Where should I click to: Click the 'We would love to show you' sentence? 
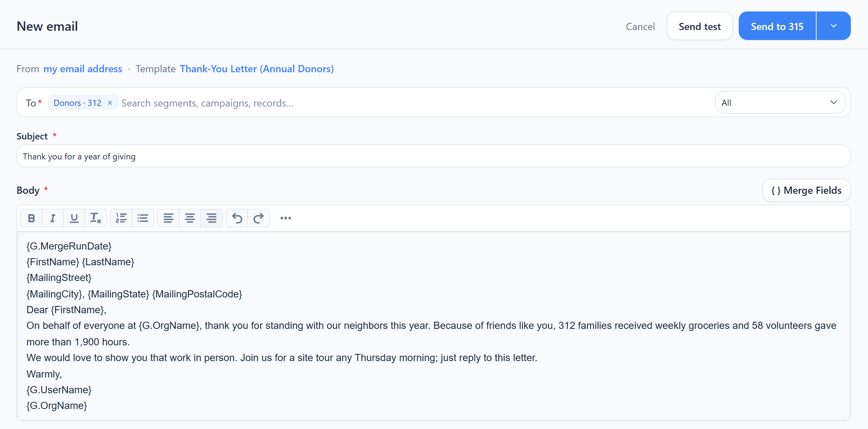(282, 357)
